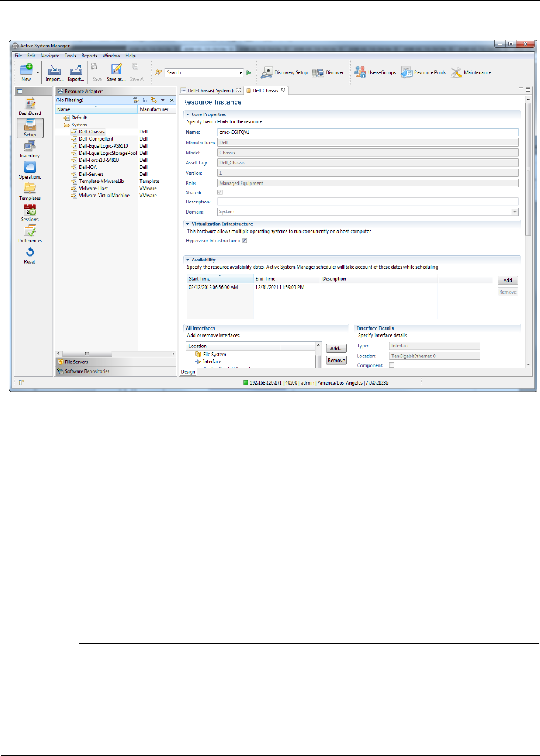The width and height of the screenshot is (540, 756).
Task: Open the dropdown arrow beside New
Action: (38, 72)
